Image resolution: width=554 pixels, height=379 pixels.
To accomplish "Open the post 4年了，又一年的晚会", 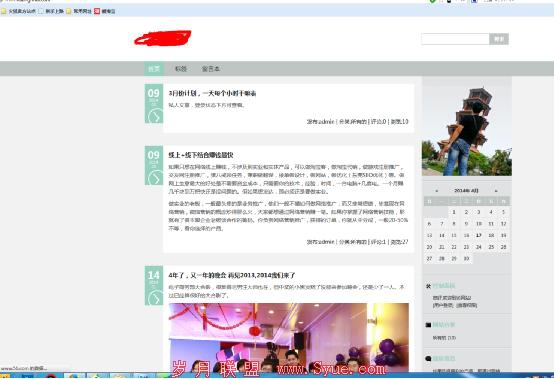I will [232, 275].
